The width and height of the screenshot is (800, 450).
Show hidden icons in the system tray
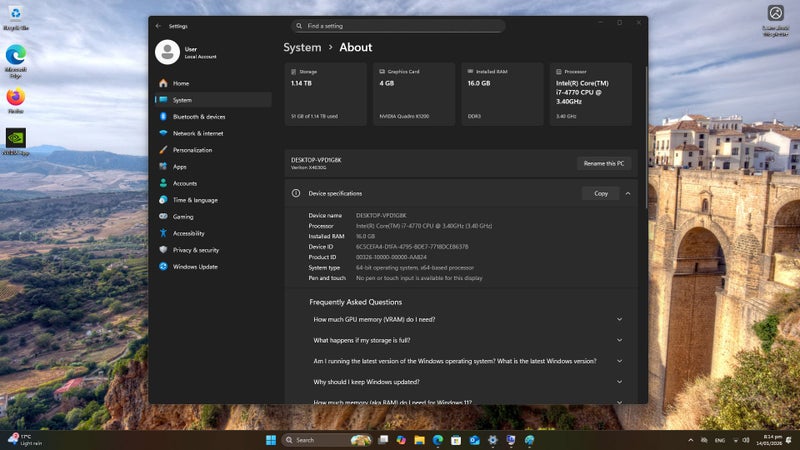pos(691,440)
